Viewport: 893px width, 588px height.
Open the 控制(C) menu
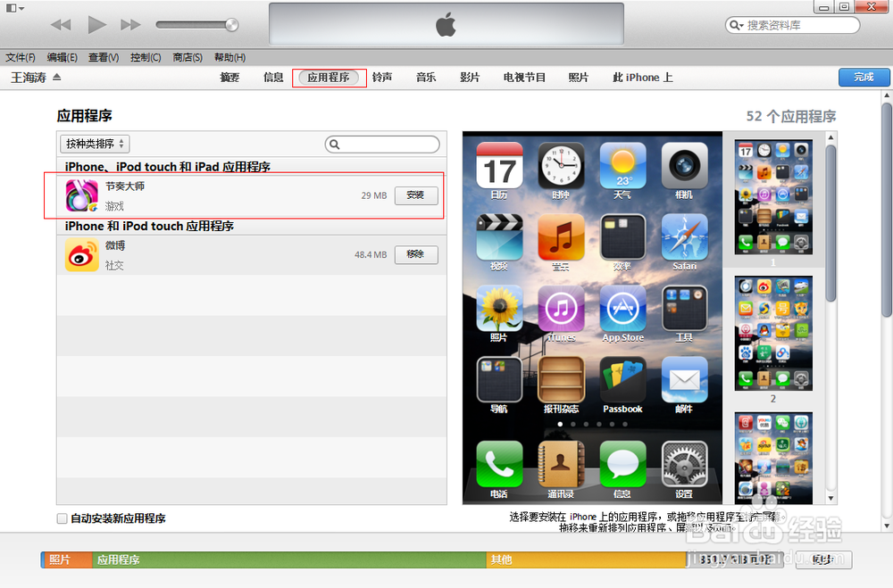[x=146, y=57]
